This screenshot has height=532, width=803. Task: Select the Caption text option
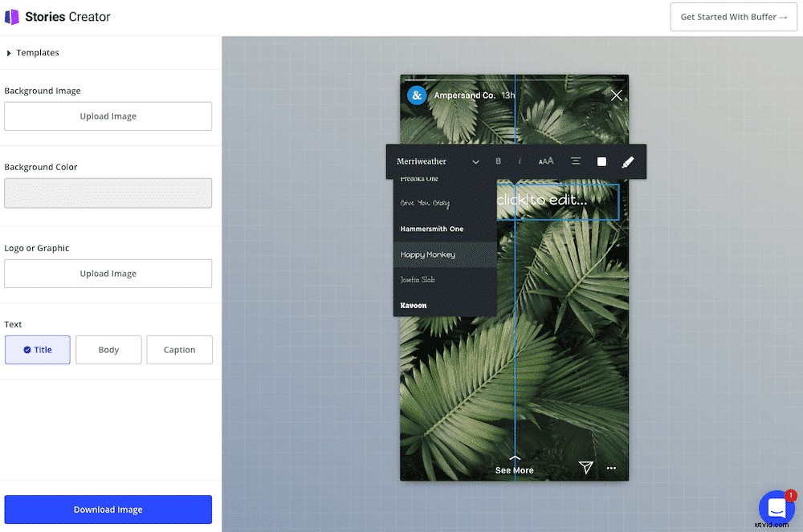[x=179, y=350]
